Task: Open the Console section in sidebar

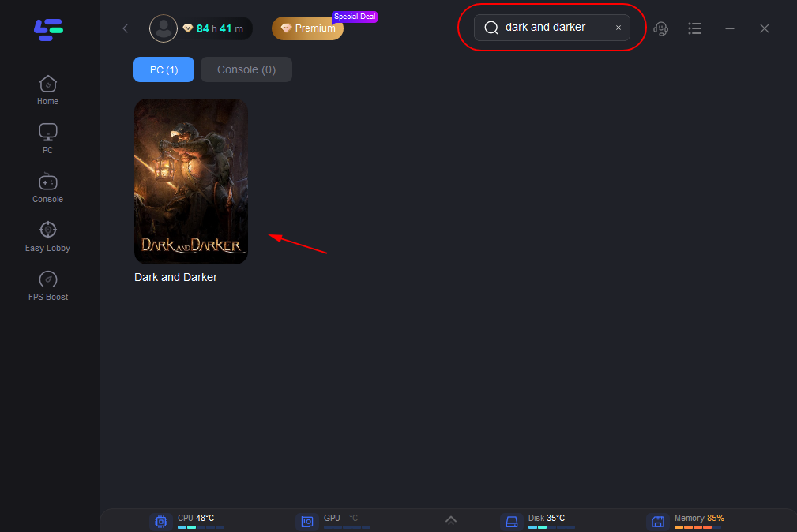Action: point(47,188)
